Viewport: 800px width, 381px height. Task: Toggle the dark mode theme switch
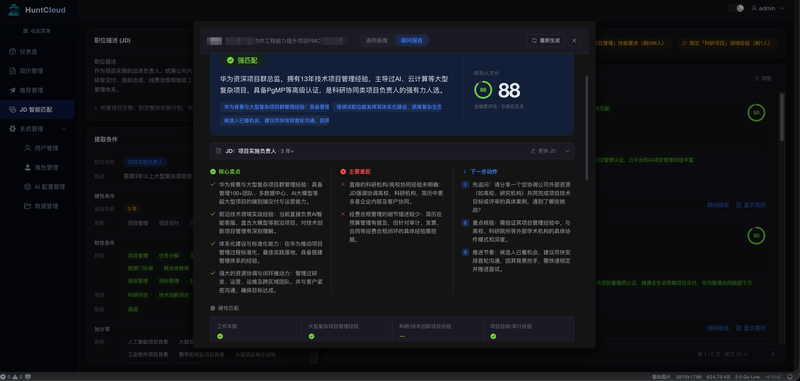[736, 8]
